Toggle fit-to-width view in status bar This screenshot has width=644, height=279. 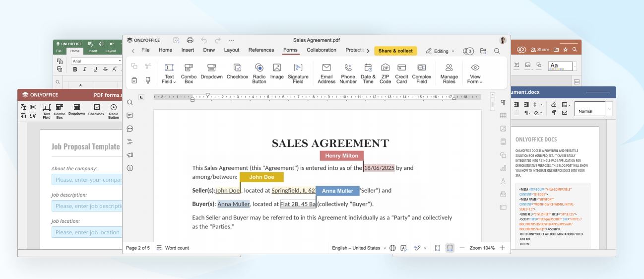[x=450, y=248]
